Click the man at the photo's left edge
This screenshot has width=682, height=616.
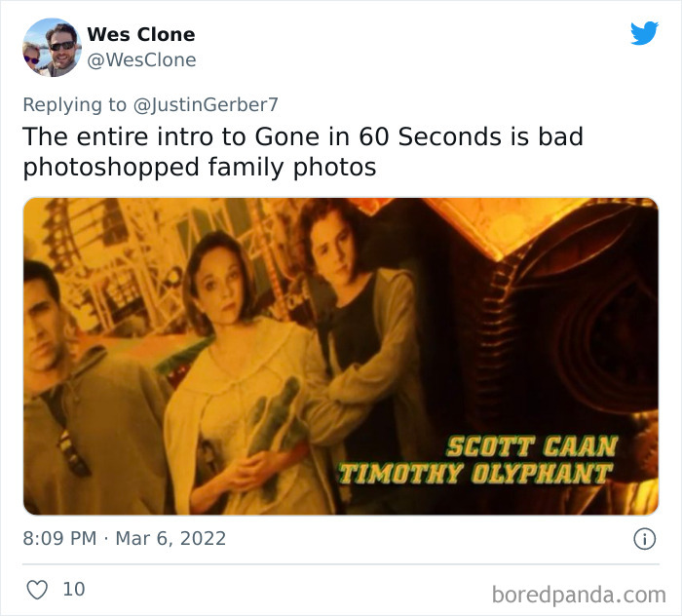[x=87, y=387]
